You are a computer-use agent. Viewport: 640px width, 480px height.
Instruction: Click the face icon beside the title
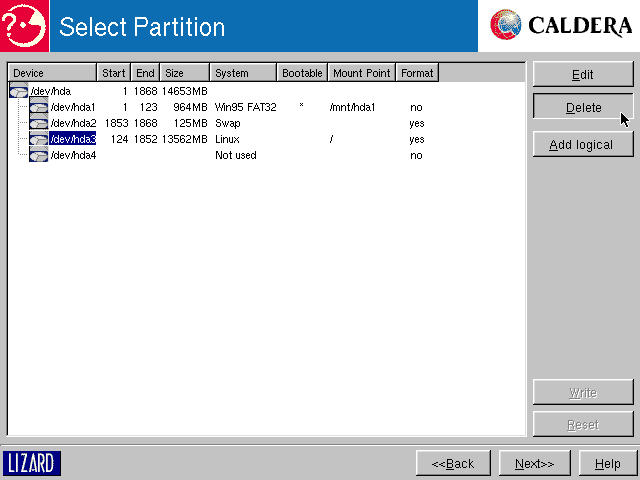click(x=25, y=26)
